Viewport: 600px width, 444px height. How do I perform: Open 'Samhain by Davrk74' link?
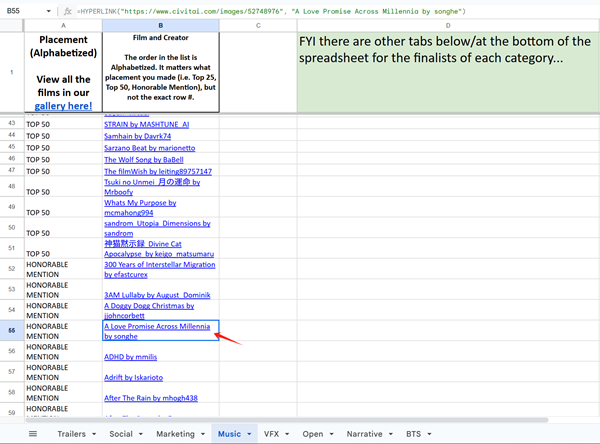[x=137, y=135]
